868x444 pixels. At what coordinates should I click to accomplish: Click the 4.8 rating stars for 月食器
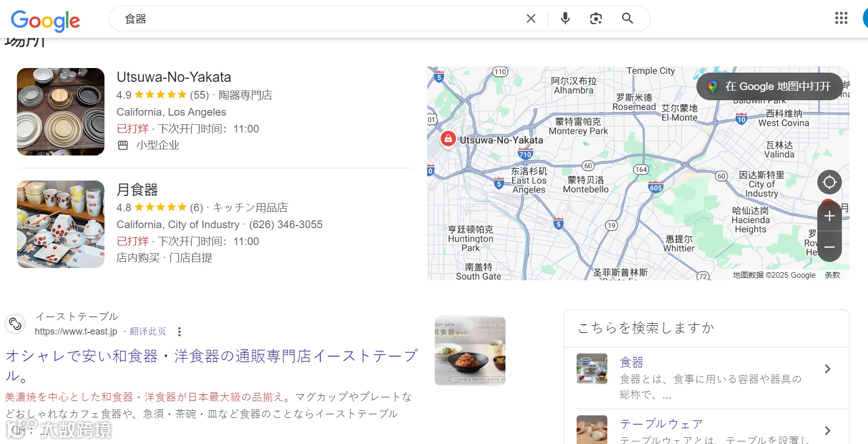(160, 207)
